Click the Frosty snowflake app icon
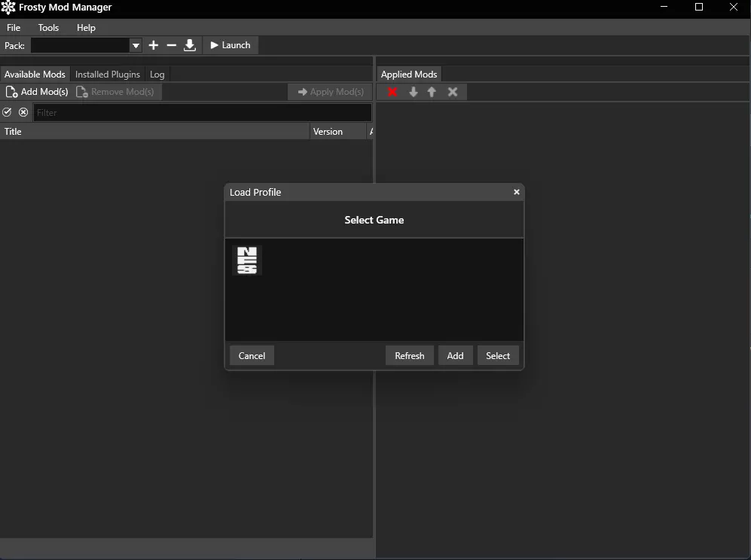The width and height of the screenshot is (751, 560). 8,8
